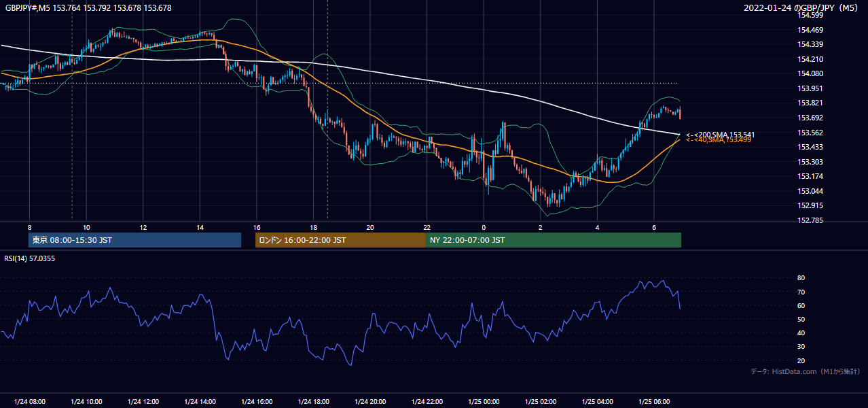Viewport: 868px width, 408px height.
Task: Click the 153.174 price axis label
Action: [x=810, y=177]
